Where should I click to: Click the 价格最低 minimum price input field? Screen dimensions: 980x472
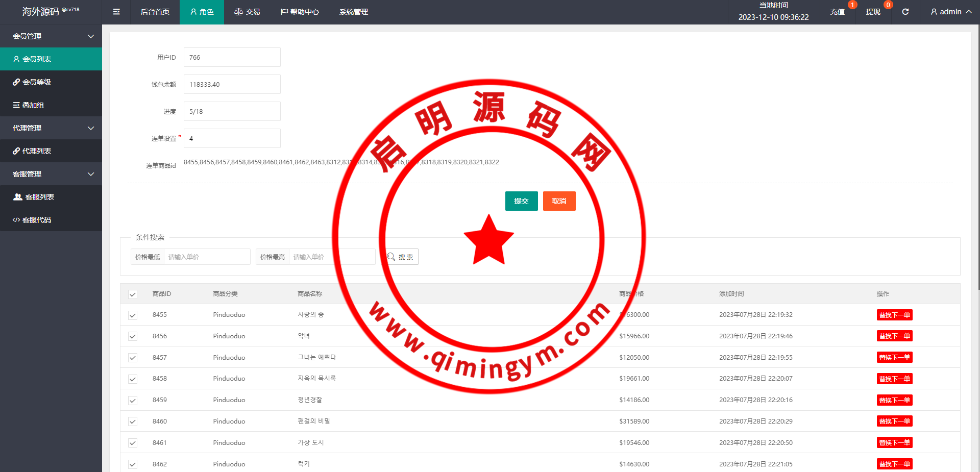[207, 257]
